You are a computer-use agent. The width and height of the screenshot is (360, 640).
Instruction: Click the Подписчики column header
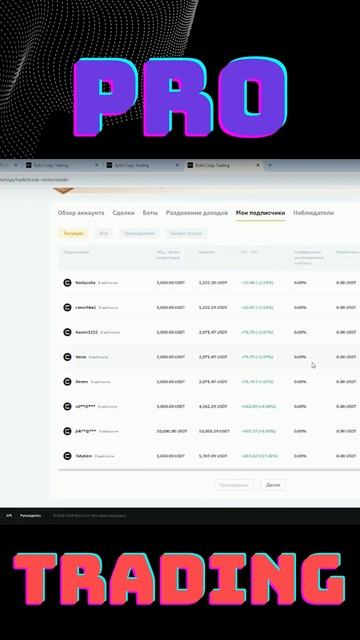pyautogui.click(x=76, y=252)
